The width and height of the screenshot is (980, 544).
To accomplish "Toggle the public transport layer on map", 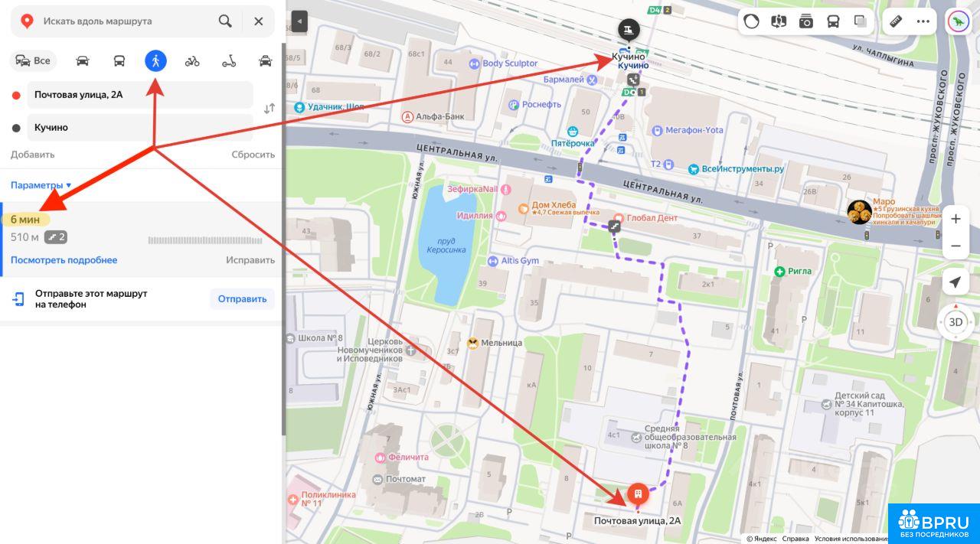I will pyautogui.click(x=833, y=21).
